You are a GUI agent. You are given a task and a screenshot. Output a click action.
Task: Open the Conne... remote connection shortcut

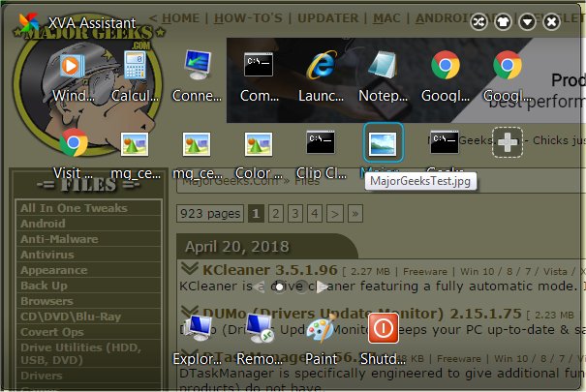(x=197, y=77)
